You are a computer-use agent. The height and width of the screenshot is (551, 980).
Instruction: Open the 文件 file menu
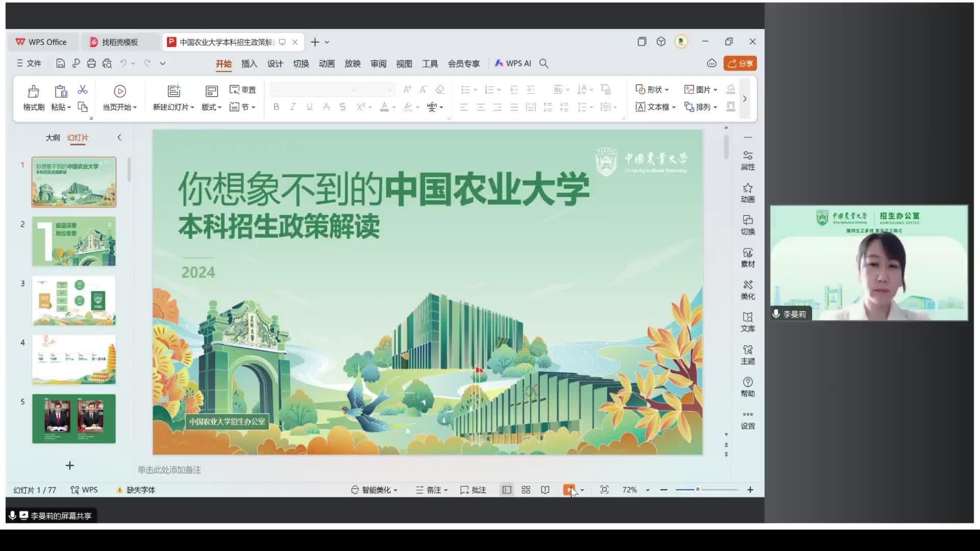pyautogui.click(x=29, y=63)
